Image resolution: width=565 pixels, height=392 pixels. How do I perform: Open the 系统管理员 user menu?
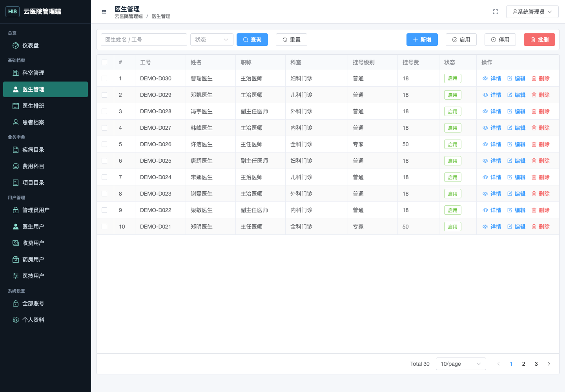(x=532, y=12)
